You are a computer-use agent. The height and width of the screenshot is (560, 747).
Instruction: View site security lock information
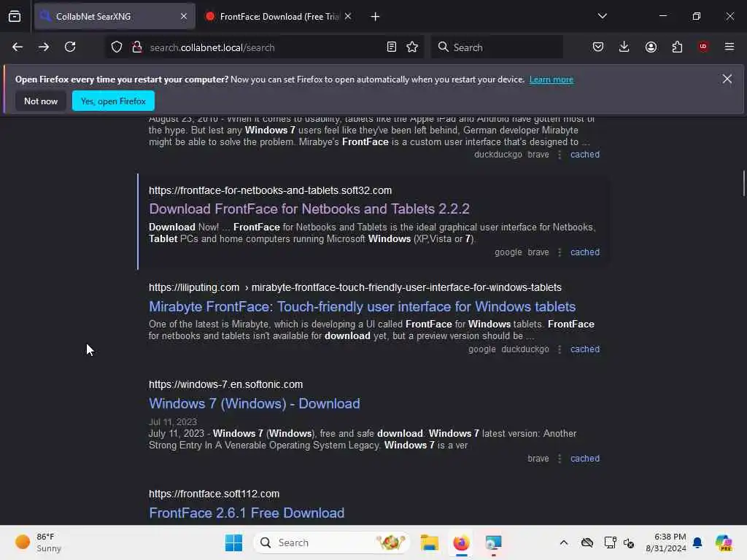coord(137,47)
